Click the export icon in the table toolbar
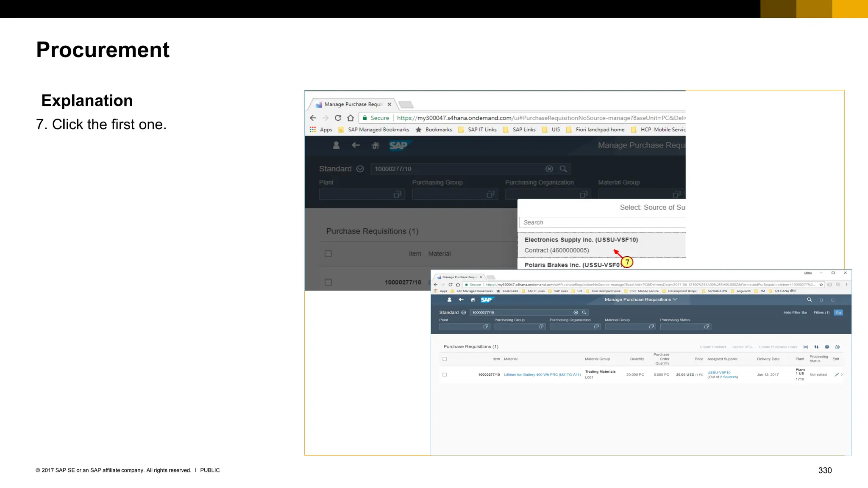Image resolution: width=868 pixels, height=488 pixels. 837,347
